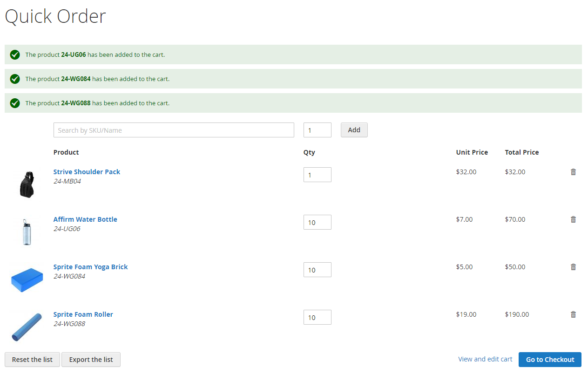The height and width of the screenshot is (388, 588).
Task: Click Sprite Foam Yoga Brick quantity input
Action: 317,270
